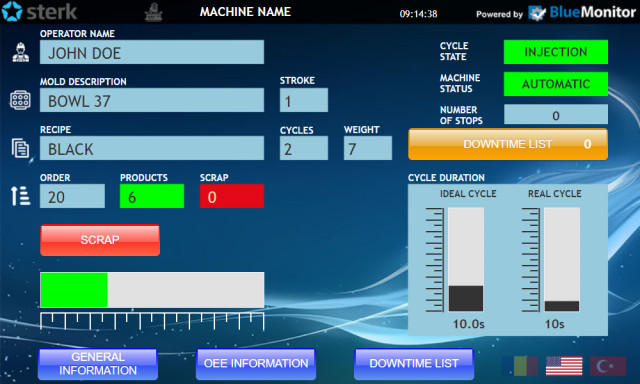The height and width of the screenshot is (384, 640).
Task: Switch to General Information tab
Action: (x=98, y=364)
